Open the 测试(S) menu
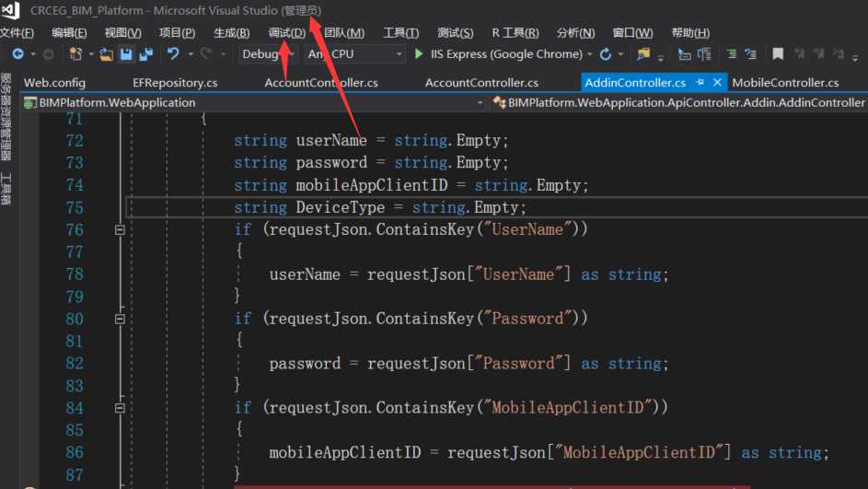Viewport: 868px width, 489px height. pos(455,32)
